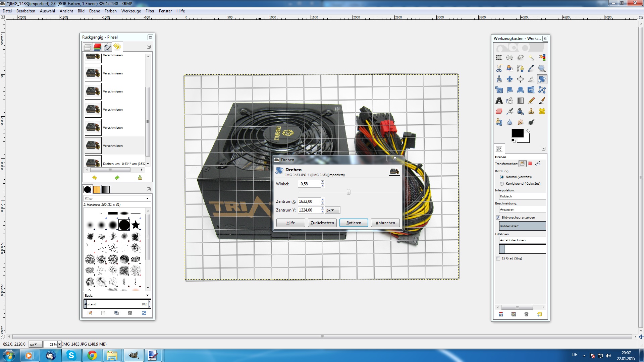Toggle Bildvorschau anzeigen checkbox
This screenshot has height=362, width=644.
pyautogui.click(x=498, y=218)
